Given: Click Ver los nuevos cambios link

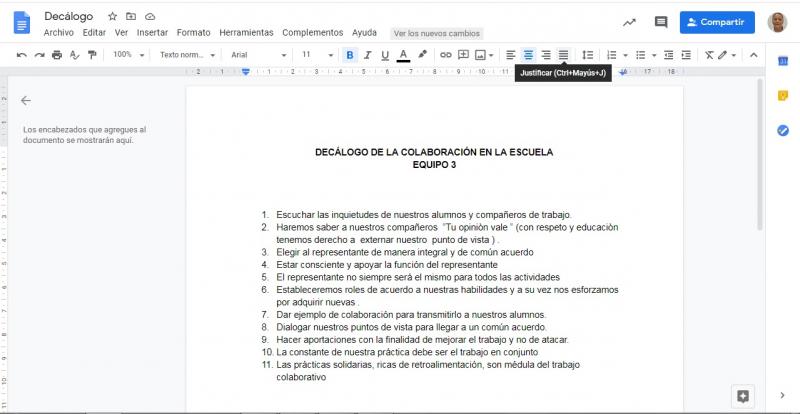Looking at the screenshot, I should [x=437, y=34].
